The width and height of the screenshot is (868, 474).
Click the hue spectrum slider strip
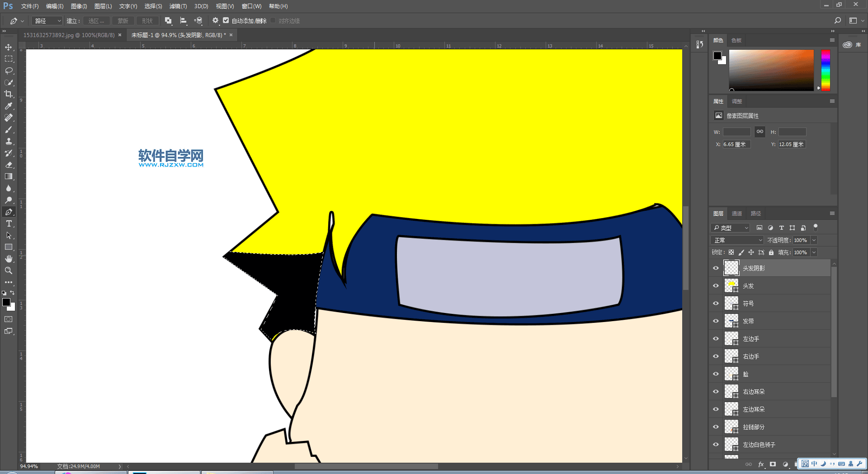(826, 70)
